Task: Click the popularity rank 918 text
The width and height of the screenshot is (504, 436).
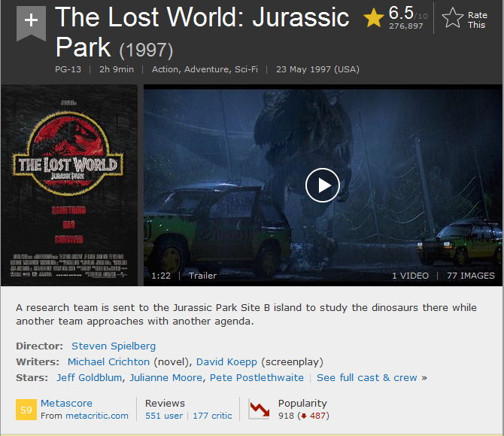Action: (286, 416)
